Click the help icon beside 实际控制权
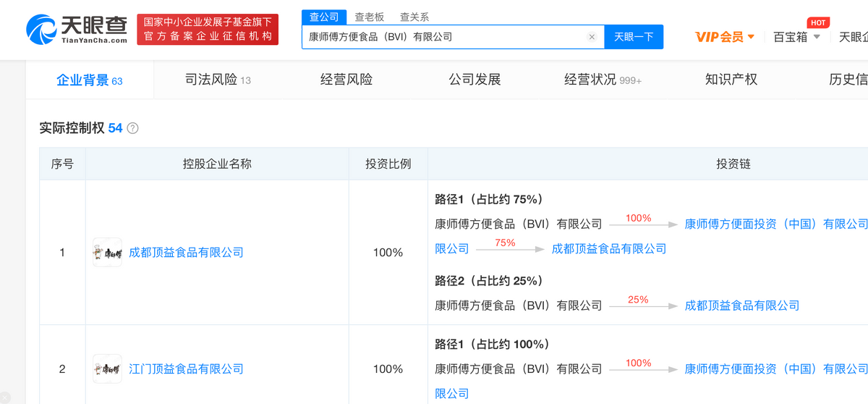This screenshot has width=868, height=404. click(132, 128)
